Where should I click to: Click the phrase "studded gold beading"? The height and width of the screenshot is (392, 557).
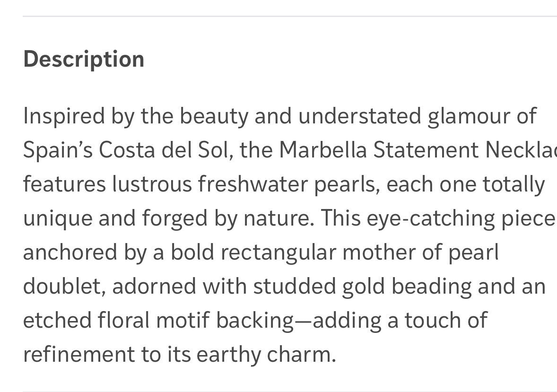[362, 286]
